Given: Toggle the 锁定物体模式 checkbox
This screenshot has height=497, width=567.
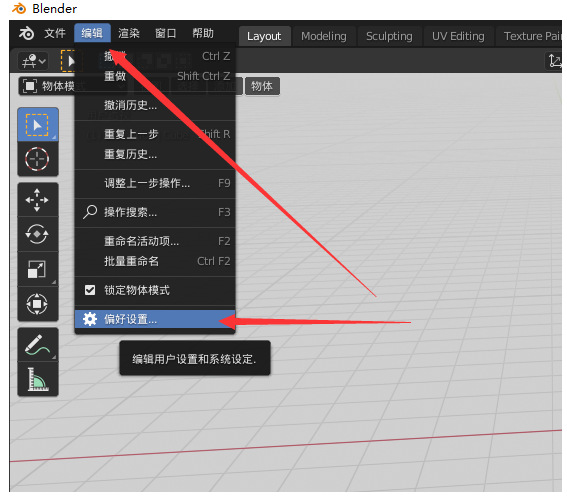Looking at the screenshot, I should click(x=90, y=290).
